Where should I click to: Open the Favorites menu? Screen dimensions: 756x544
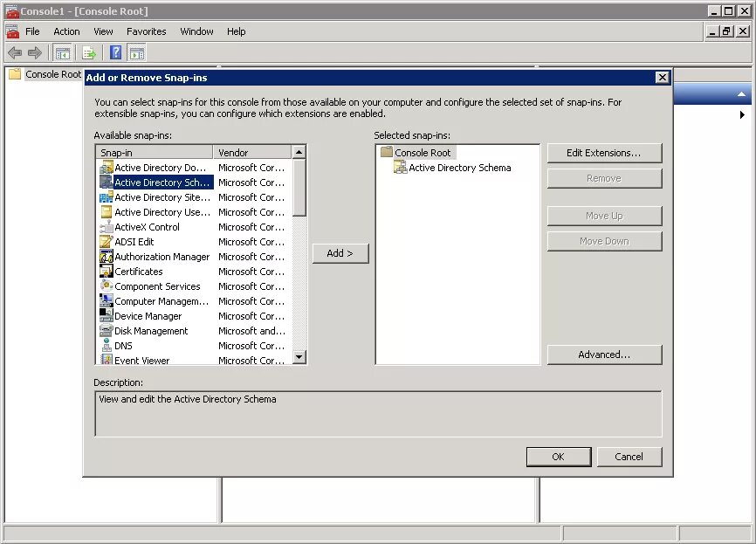pyautogui.click(x=146, y=31)
